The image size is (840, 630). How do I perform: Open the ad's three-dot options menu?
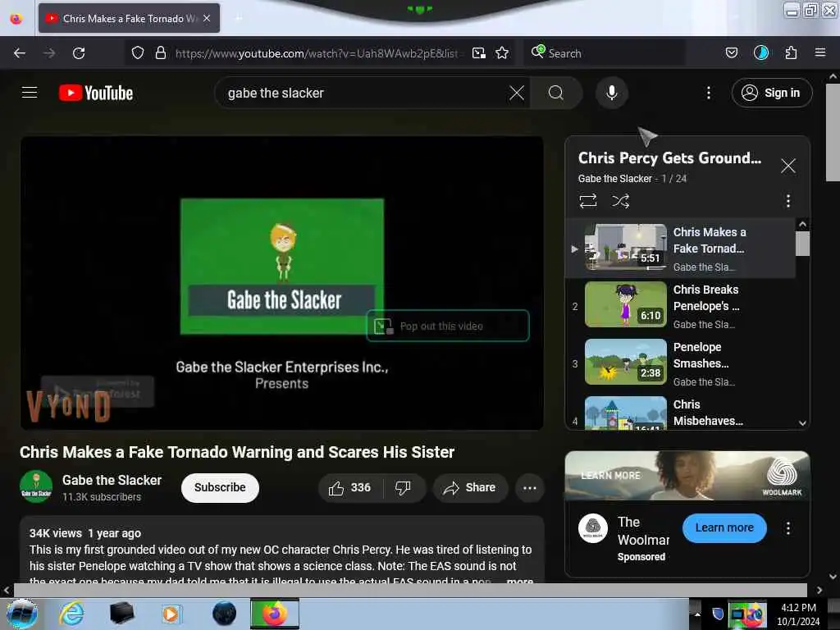[787, 528]
